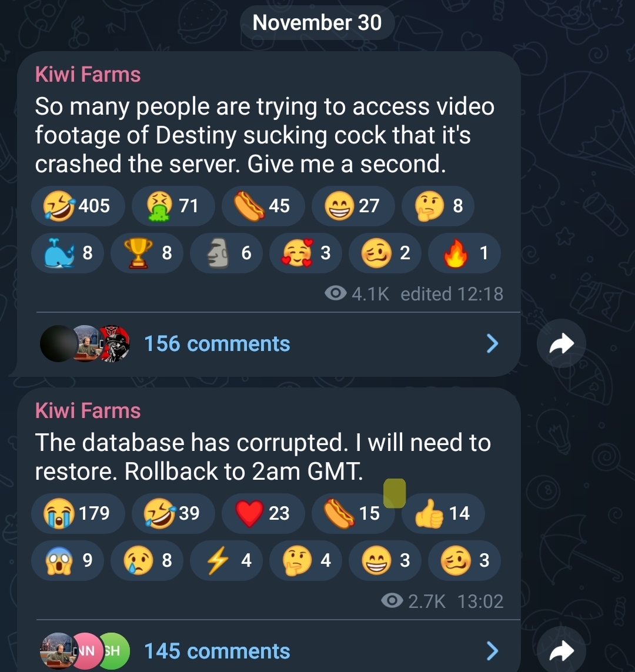Share the first Kiwi Farms post
The width and height of the screenshot is (635, 672).
[x=562, y=344]
